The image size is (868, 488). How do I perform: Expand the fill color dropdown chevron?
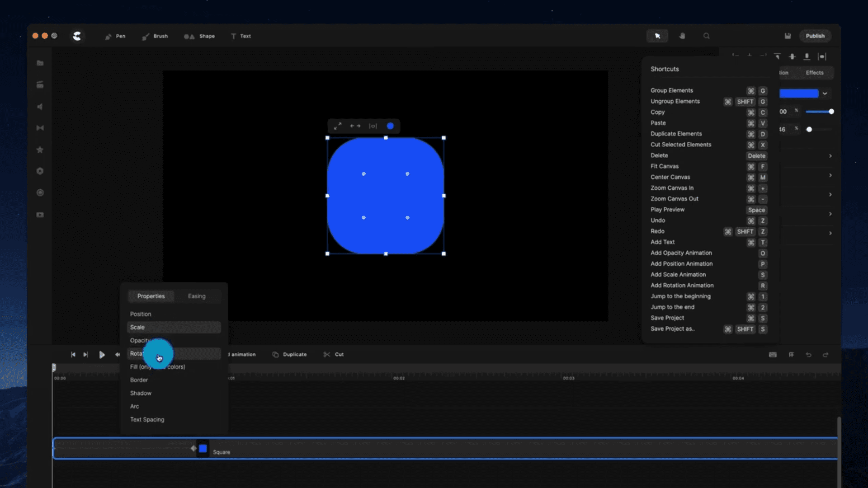point(825,94)
